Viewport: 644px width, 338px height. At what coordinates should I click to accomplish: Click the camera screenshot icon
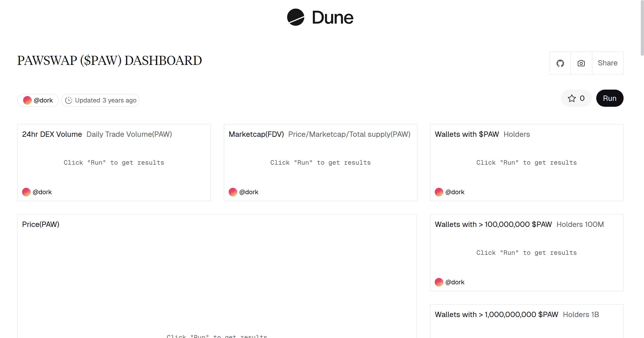point(581,63)
